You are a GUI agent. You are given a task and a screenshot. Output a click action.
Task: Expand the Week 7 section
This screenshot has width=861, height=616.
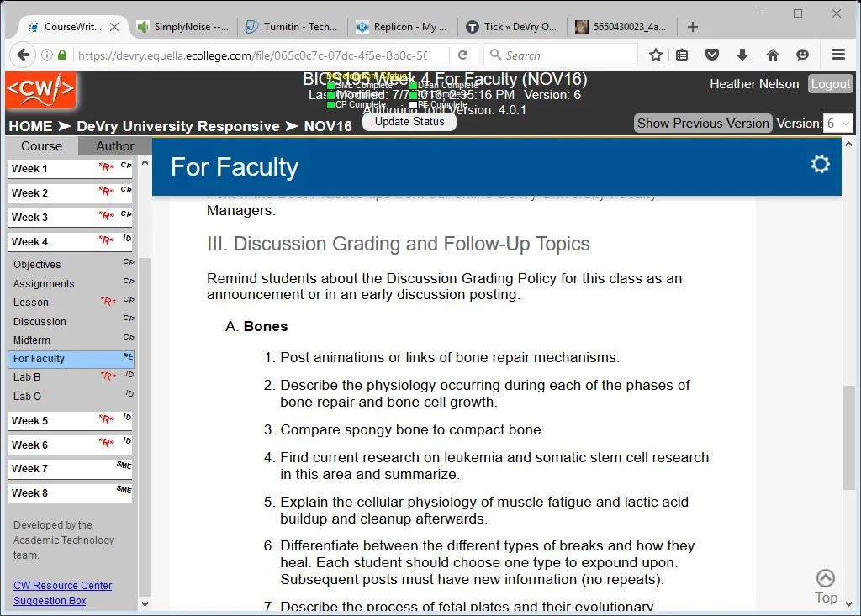pyautogui.click(x=71, y=468)
